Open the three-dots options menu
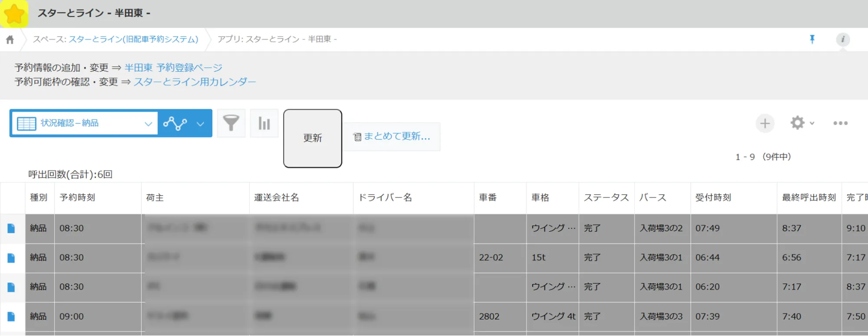The height and width of the screenshot is (336, 868). click(x=840, y=123)
